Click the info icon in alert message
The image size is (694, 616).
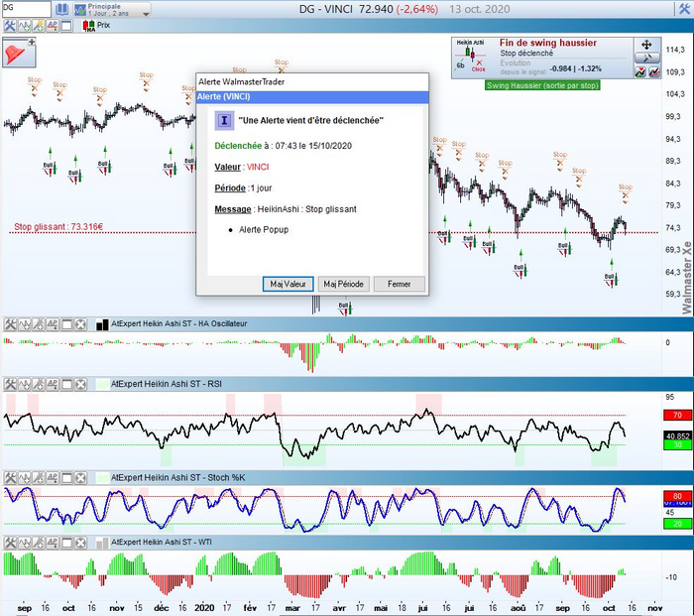pyautogui.click(x=224, y=120)
